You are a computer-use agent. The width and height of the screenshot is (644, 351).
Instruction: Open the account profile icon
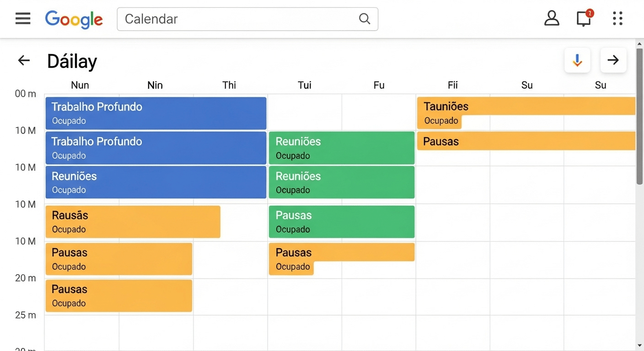552,18
